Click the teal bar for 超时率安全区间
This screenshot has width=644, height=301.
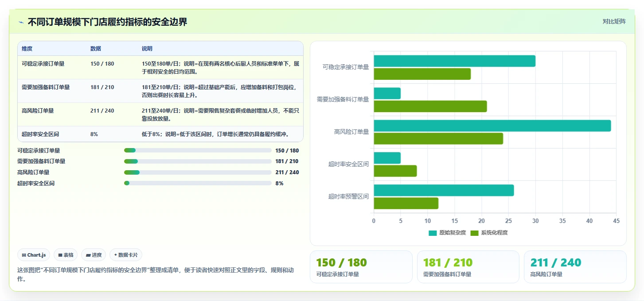pyautogui.click(x=387, y=158)
